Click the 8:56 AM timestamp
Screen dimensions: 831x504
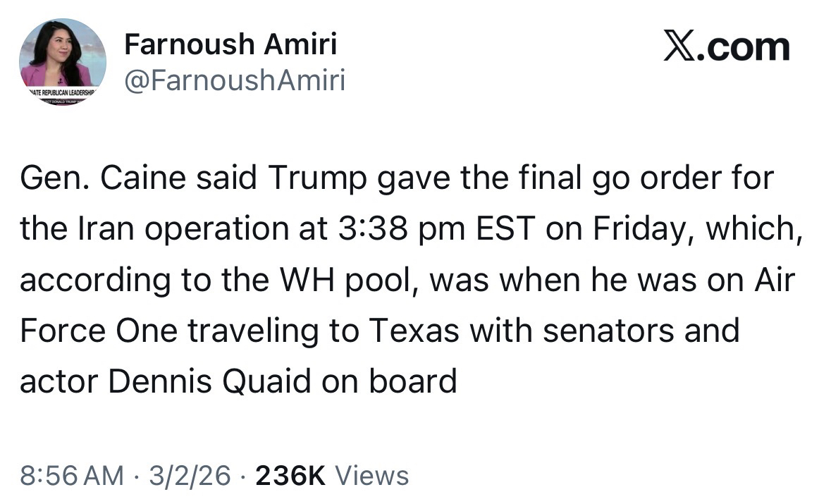tap(70, 475)
